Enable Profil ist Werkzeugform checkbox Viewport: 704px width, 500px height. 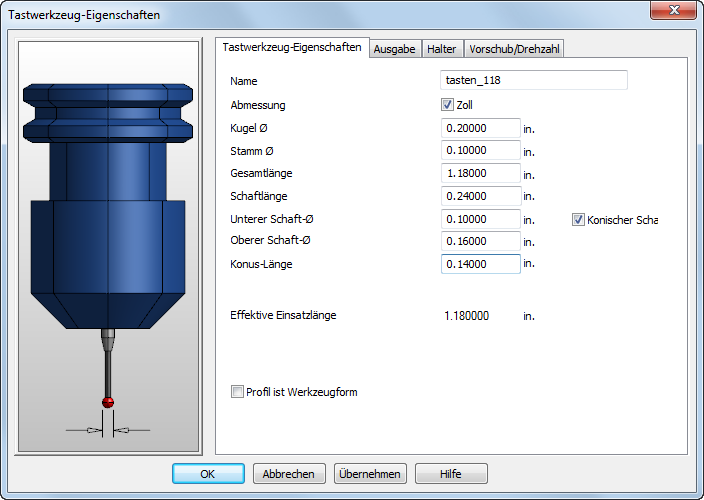tap(237, 392)
